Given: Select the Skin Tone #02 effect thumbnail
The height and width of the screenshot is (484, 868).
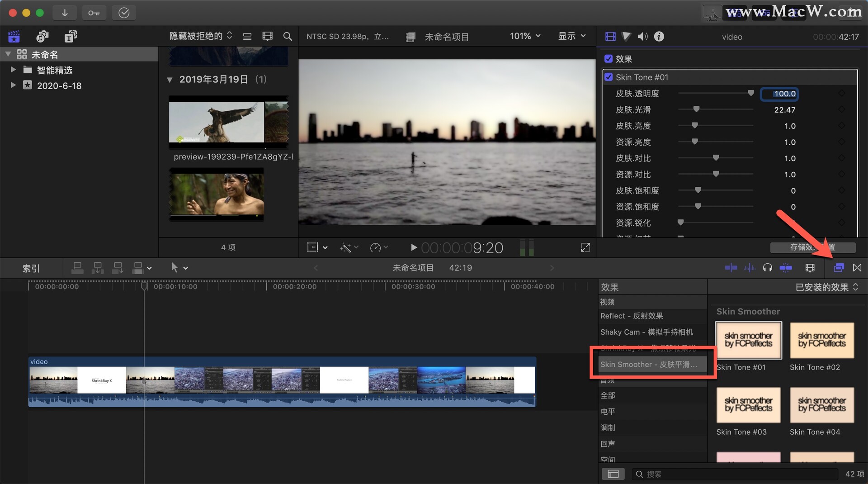Looking at the screenshot, I should (x=822, y=340).
